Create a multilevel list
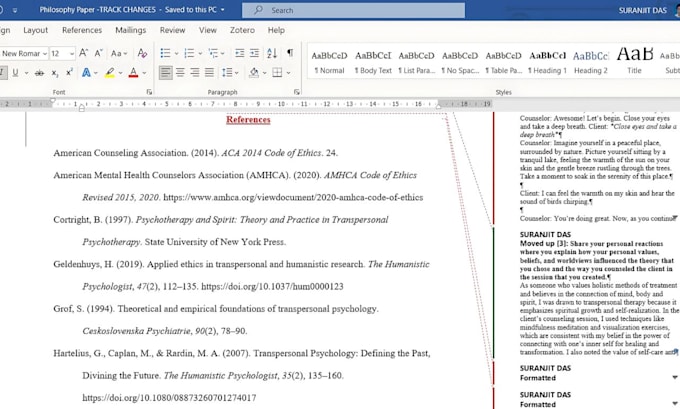The width and height of the screenshot is (680, 409). (x=213, y=53)
